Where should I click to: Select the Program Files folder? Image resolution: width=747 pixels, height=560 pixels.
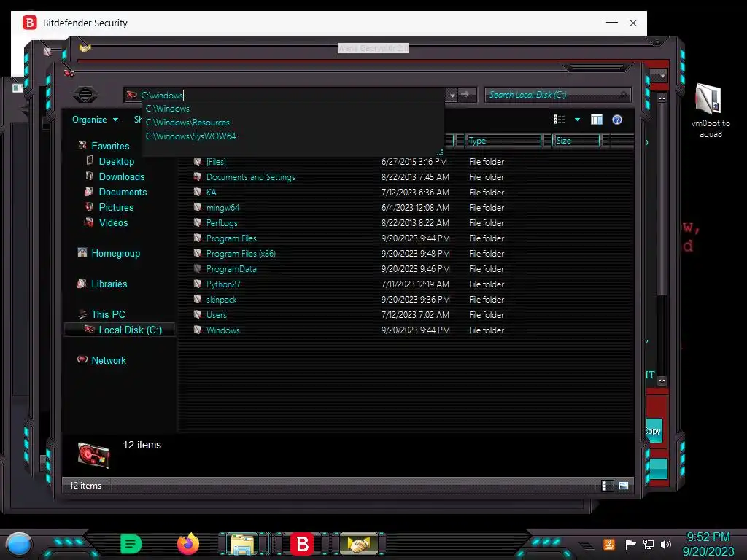231,238
